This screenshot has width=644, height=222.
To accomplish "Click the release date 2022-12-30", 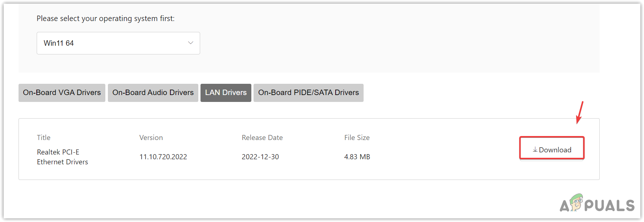I will coord(260,157).
